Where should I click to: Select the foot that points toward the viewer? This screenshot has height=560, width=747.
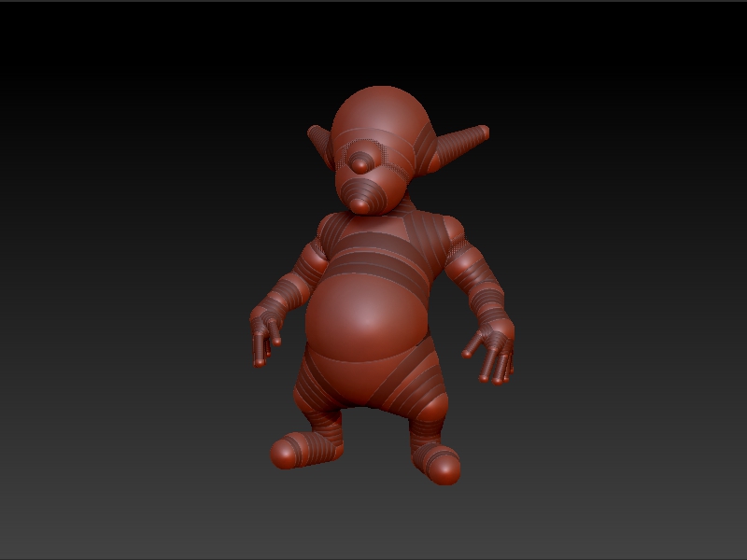pos(436,463)
